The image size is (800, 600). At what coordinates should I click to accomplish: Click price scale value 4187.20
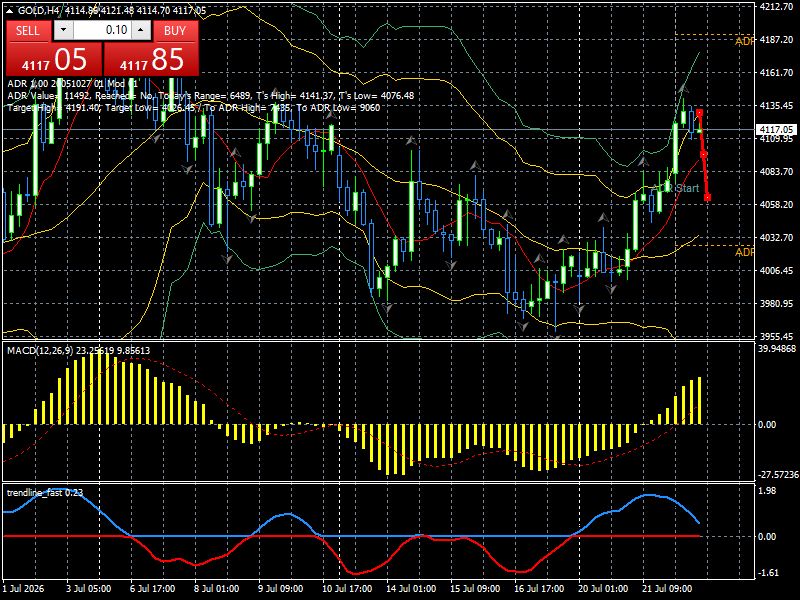[x=776, y=40]
